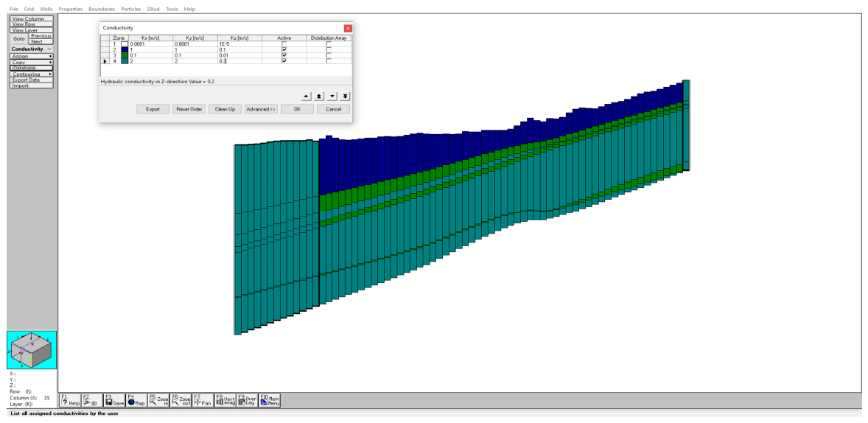Confirm the dialog with OK
The image size is (868, 423).
tap(297, 109)
